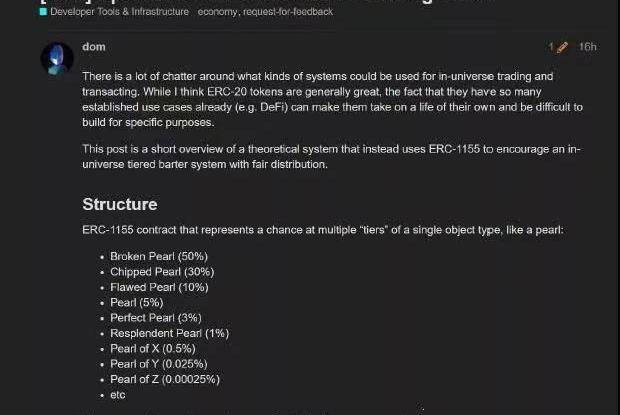Click the teal category color square

tap(43, 12)
